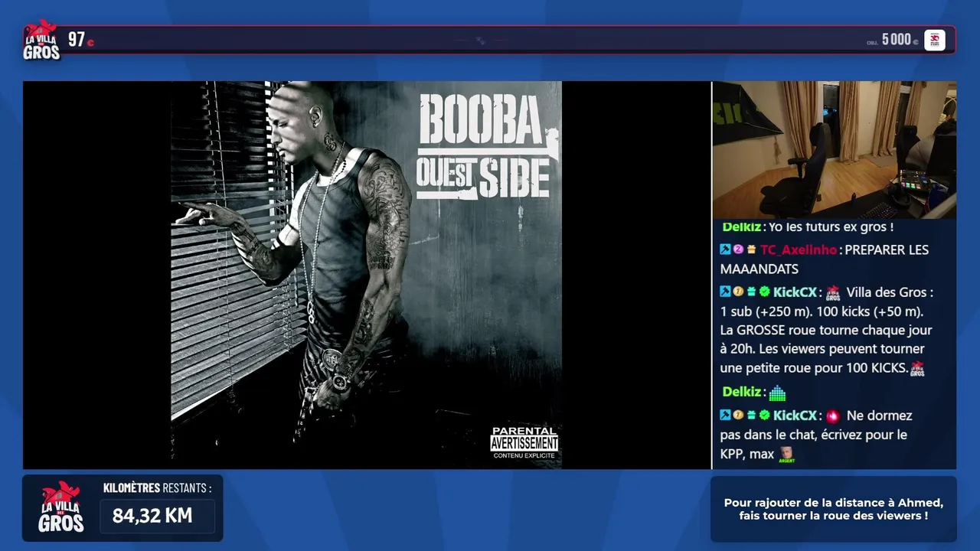The height and width of the screenshot is (551, 980).
Task: Click the OUEST SIDE text on the cover
Action: 483,178
